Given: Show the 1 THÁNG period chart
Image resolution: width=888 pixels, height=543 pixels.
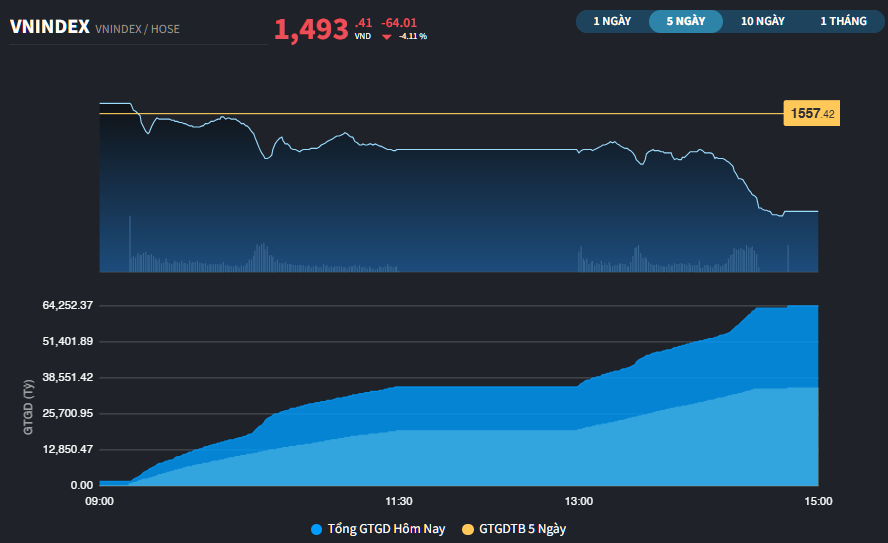Looking at the screenshot, I should point(843,21).
